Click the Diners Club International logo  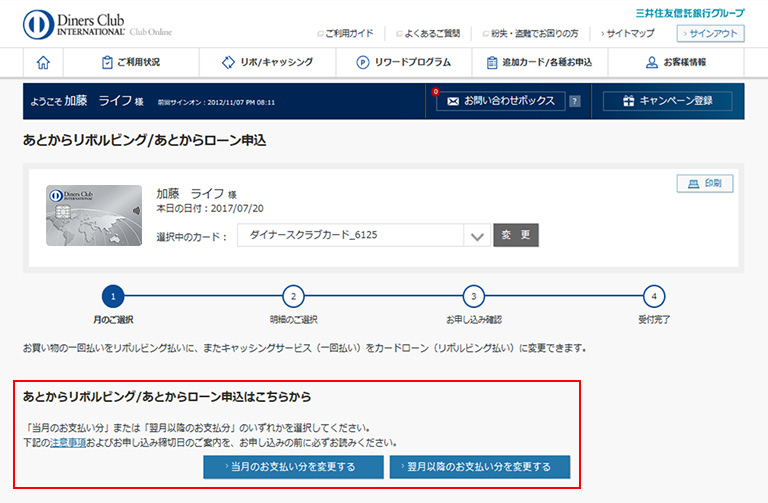point(96,25)
